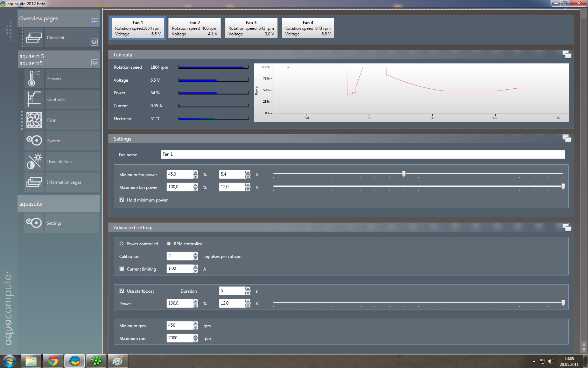
Task: Add new overview page with plus icon
Action: pos(94,22)
